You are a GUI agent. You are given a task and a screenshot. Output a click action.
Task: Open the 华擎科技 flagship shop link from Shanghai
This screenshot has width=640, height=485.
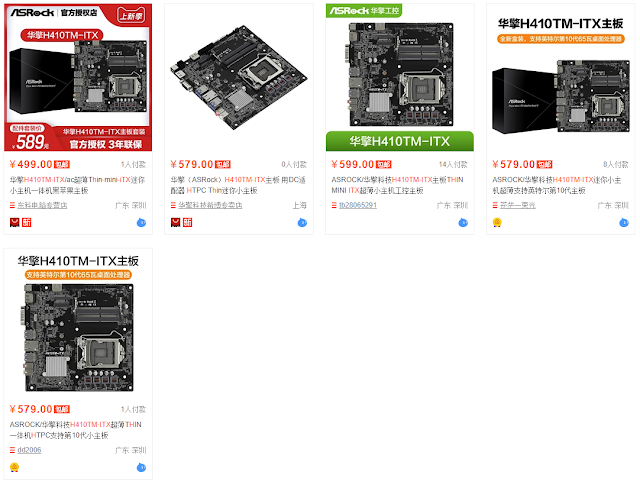[x=210, y=205]
